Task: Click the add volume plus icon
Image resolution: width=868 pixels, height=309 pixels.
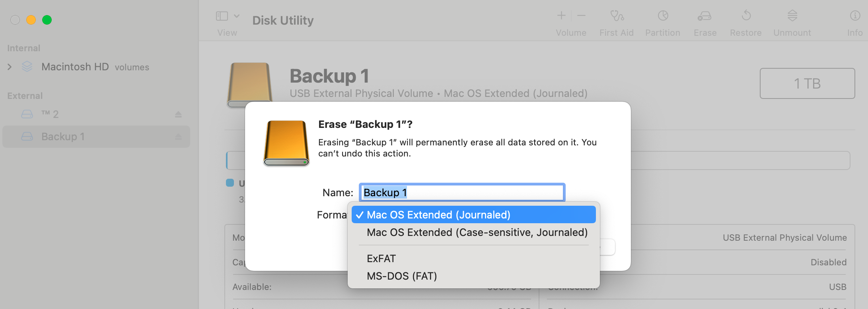Action: pyautogui.click(x=561, y=16)
